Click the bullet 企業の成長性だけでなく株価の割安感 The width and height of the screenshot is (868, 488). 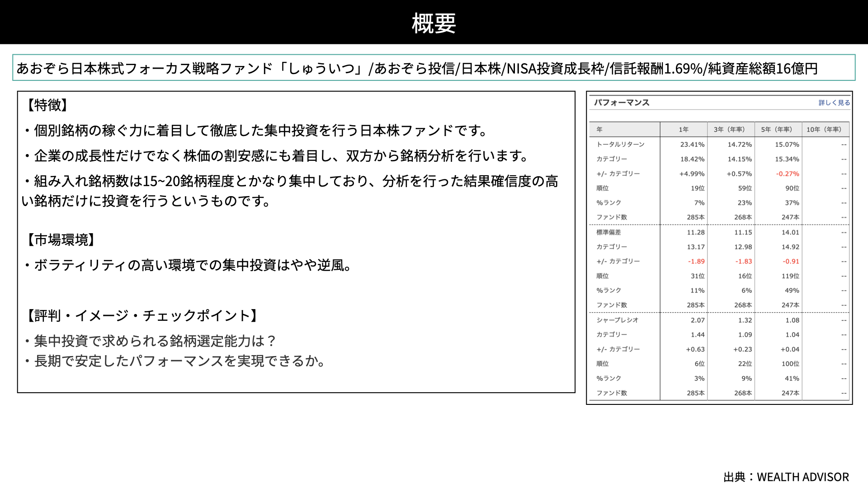pos(276,156)
